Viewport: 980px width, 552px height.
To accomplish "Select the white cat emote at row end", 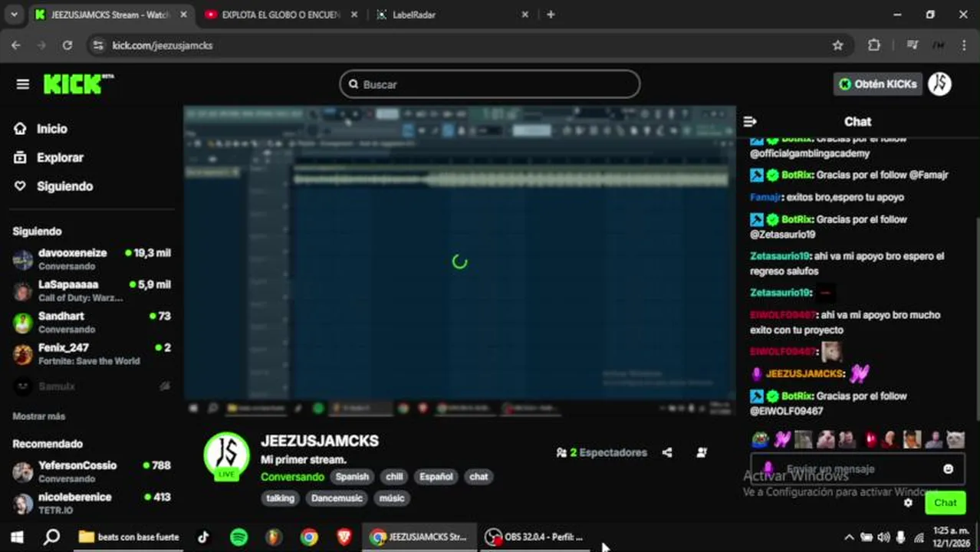I will click(x=955, y=439).
